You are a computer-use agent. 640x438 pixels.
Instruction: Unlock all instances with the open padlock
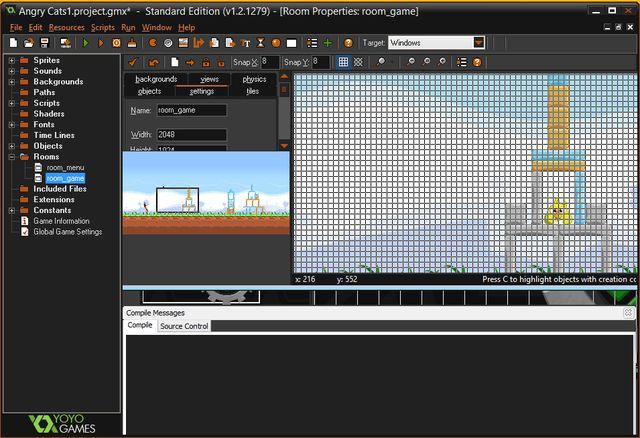[x=221, y=62]
